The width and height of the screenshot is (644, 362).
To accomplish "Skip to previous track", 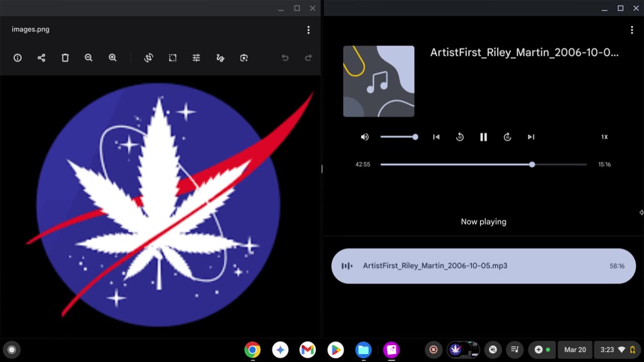I will [x=436, y=137].
